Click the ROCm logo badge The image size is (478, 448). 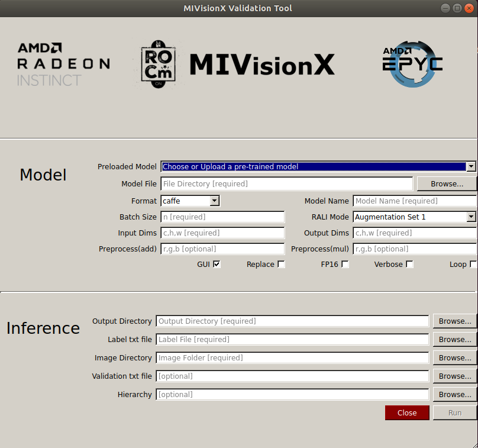(158, 65)
